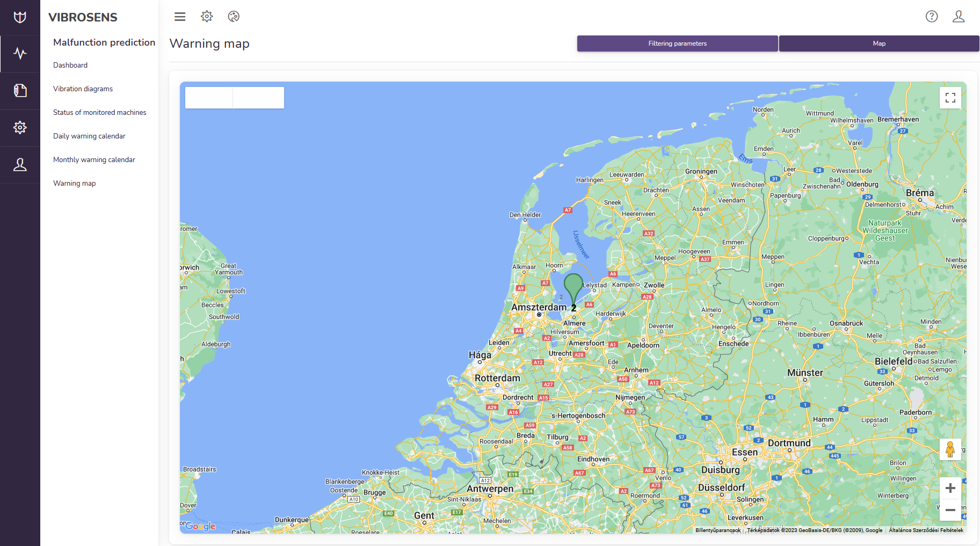Open the user icon in left sidebar
980x546 pixels.
pyautogui.click(x=20, y=165)
